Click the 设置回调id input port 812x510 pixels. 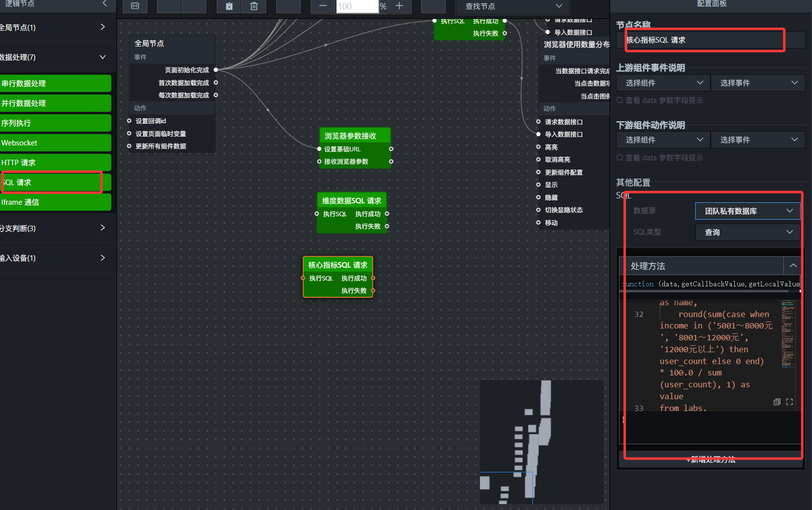(129, 121)
